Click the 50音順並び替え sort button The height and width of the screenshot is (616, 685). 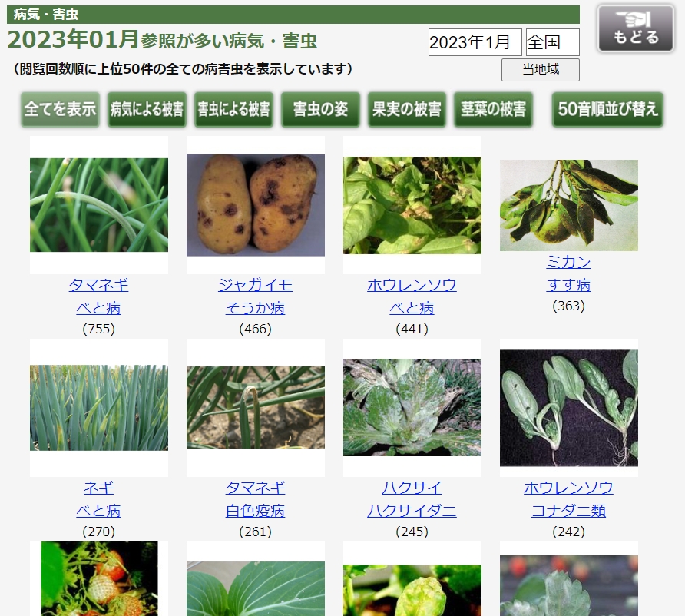click(x=607, y=109)
